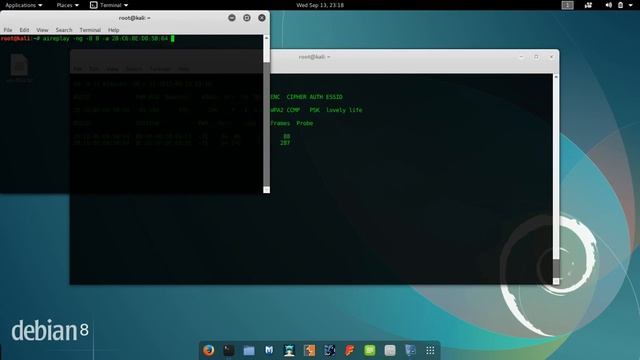Open Search menu in front terminal
640x360 pixels.
(x=64, y=30)
